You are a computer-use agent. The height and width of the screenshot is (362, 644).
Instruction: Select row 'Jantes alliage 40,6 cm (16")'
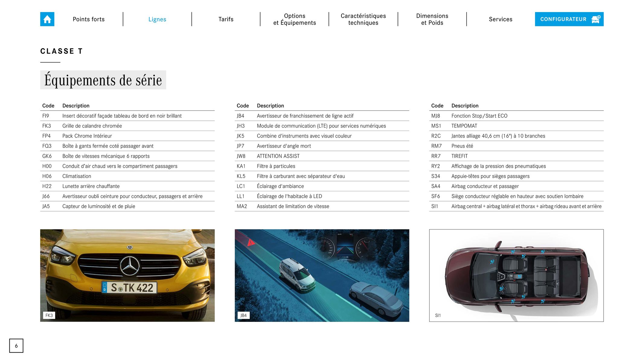[516, 136]
